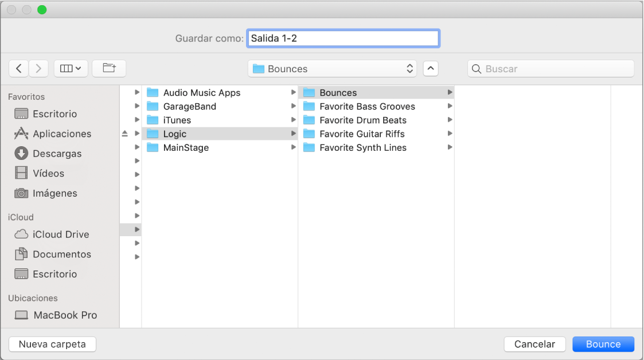Open Descargas in the sidebar
The width and height of the screenshot is (644, 360).
click(x=57, y=154)
